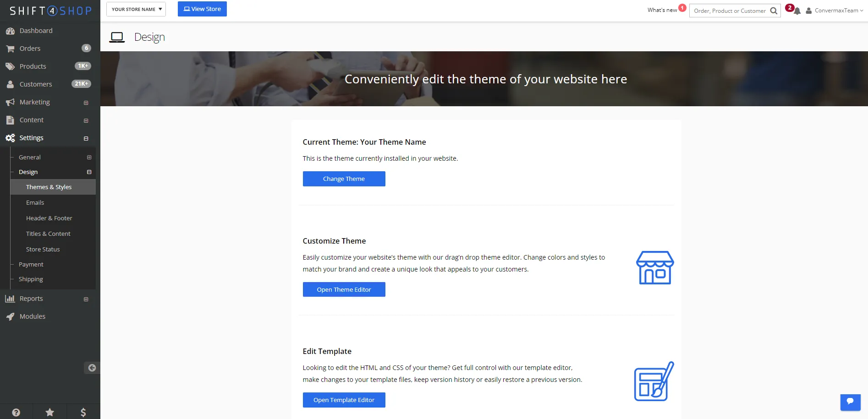Expand the Marketing menu section
The image size is (868, 419).
86,103
